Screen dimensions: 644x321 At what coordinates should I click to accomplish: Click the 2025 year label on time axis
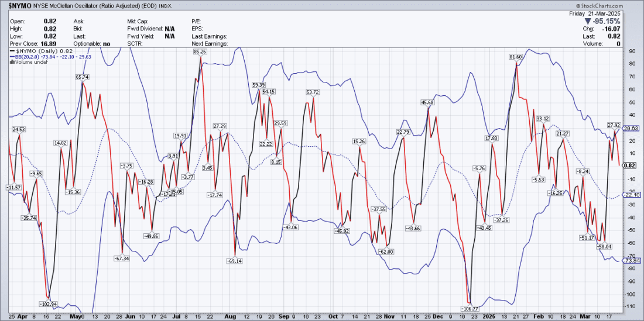click(487, 316)
